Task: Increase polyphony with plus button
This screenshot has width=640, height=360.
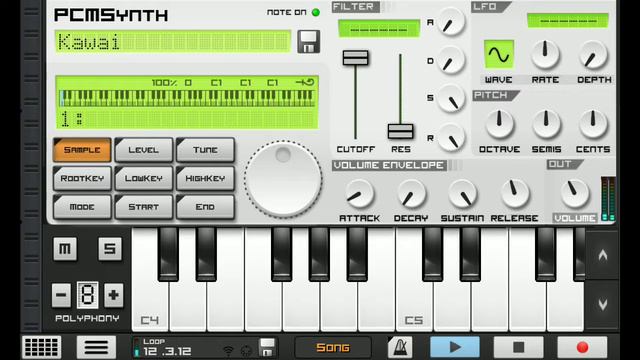Action: [113, 295]
